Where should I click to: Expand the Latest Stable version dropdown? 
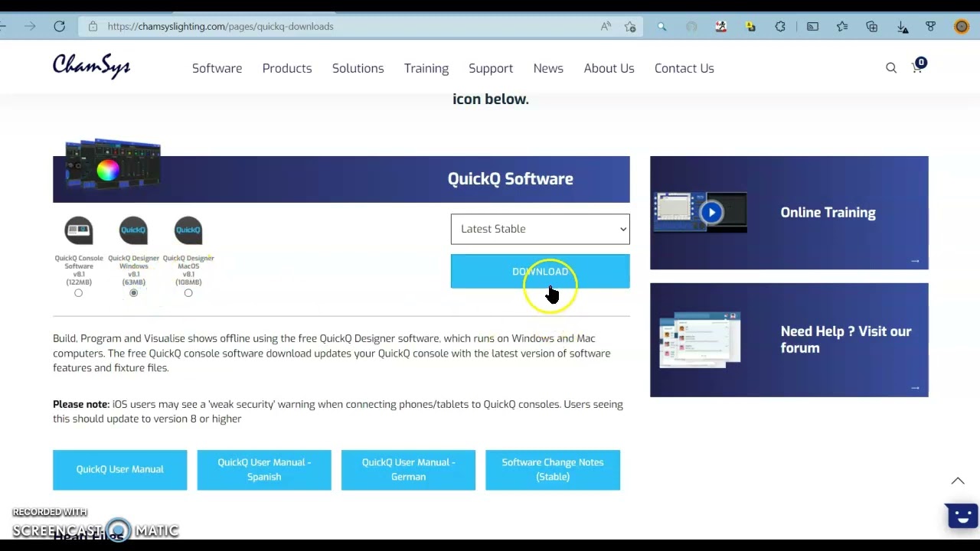tap(540, 229)
